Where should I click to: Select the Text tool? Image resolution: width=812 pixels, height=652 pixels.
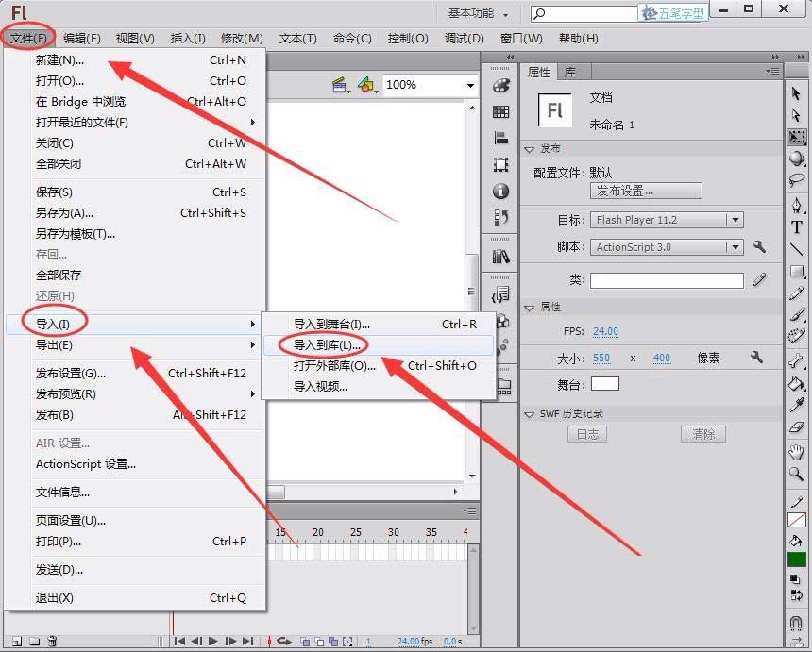(x=796, y=227)
